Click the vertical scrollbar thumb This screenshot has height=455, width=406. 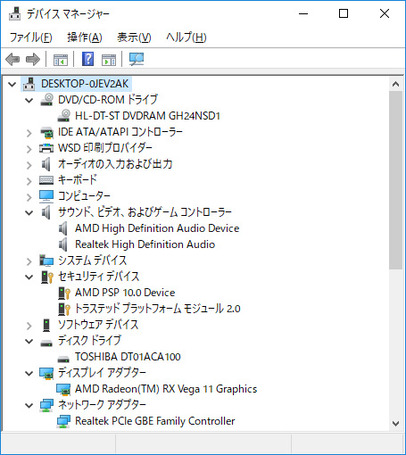(x=396, y=180)
